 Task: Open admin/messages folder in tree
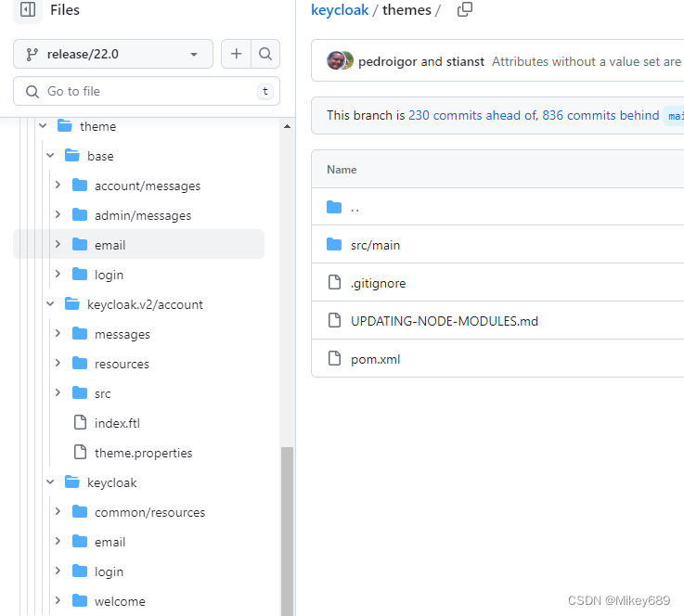pos(143,215)
